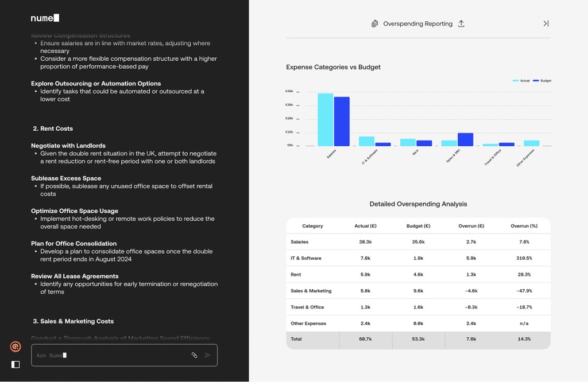The image size is (588, 382).
Task: Click the Review All Lease Agreements subheading
Action: click(x=75, y=276)
